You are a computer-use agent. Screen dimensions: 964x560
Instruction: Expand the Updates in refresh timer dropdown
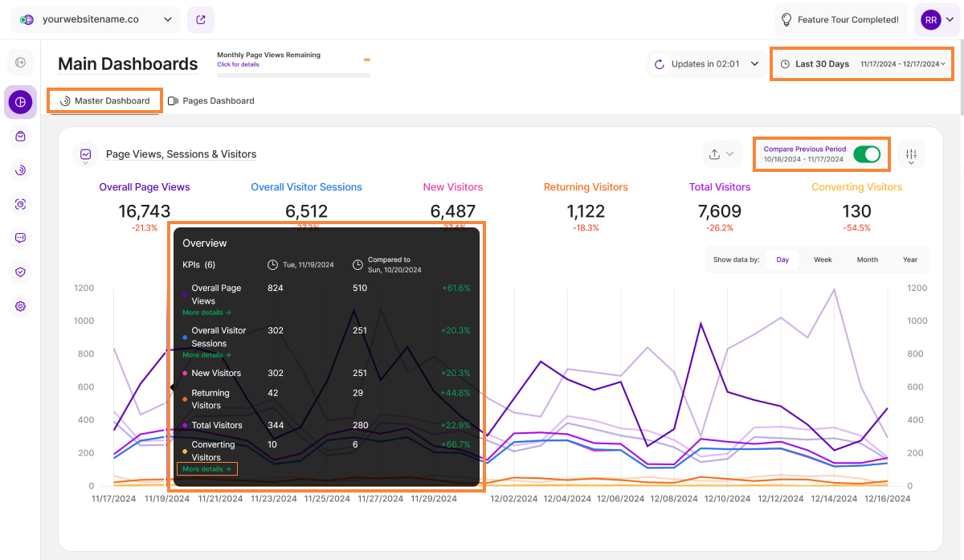(706, 63)
